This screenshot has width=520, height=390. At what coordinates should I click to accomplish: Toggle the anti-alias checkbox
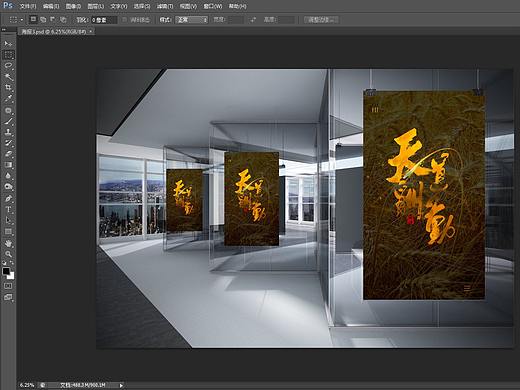coord(125,20)
